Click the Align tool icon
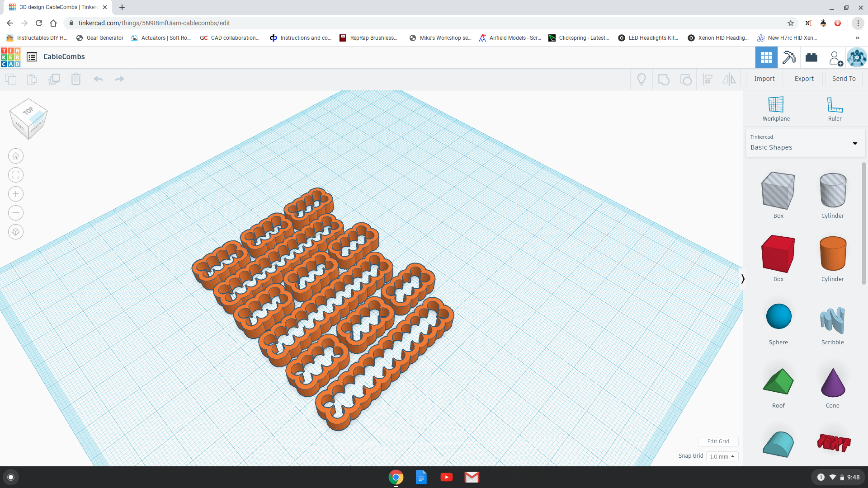This screenshot has width=868, height=488. point(708,80)
